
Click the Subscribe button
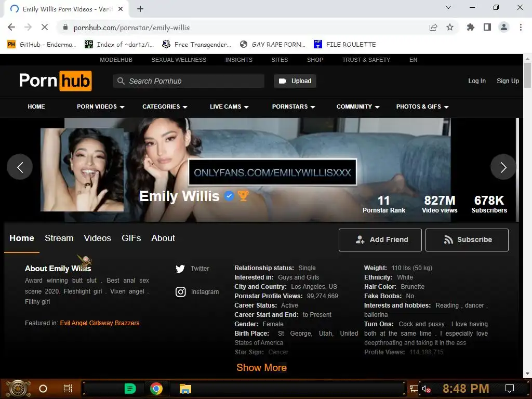pyautogui.click(x=467, y=240)
